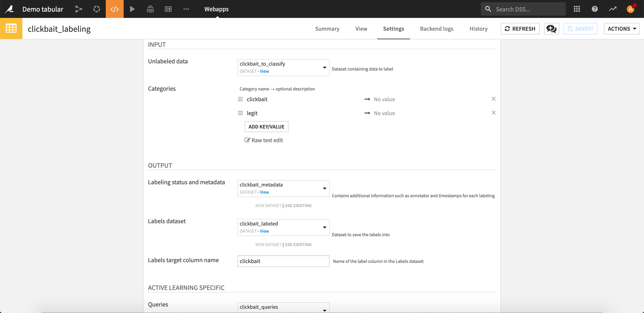Click handle icon for legit category

(240, 113)
